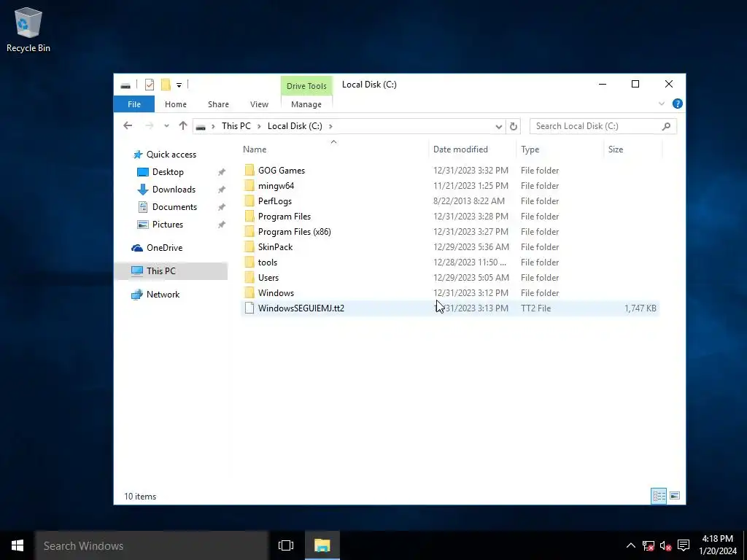Expand chevron between This PC and Local Disk
747x560 pixels.
click(259, 126)
